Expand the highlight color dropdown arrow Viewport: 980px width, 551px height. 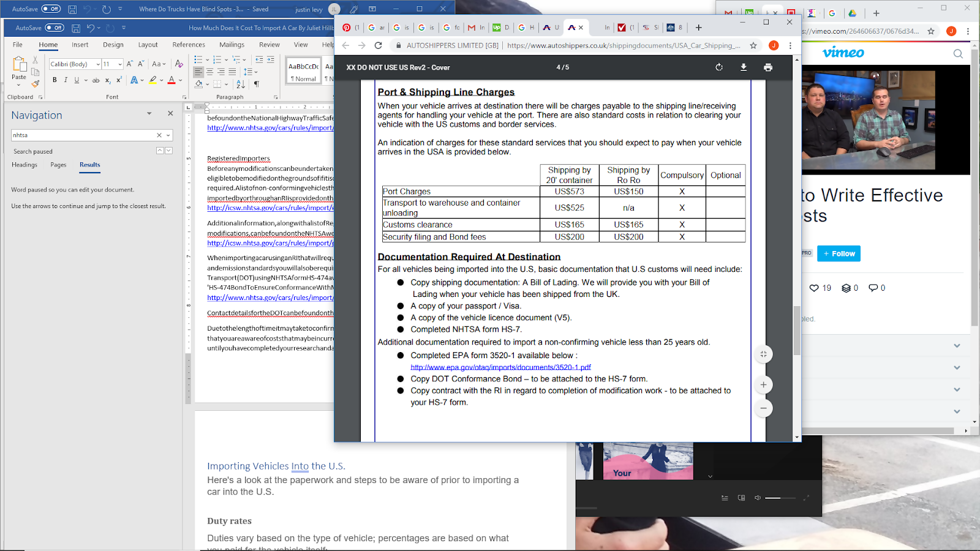click(x=162, y=80)
